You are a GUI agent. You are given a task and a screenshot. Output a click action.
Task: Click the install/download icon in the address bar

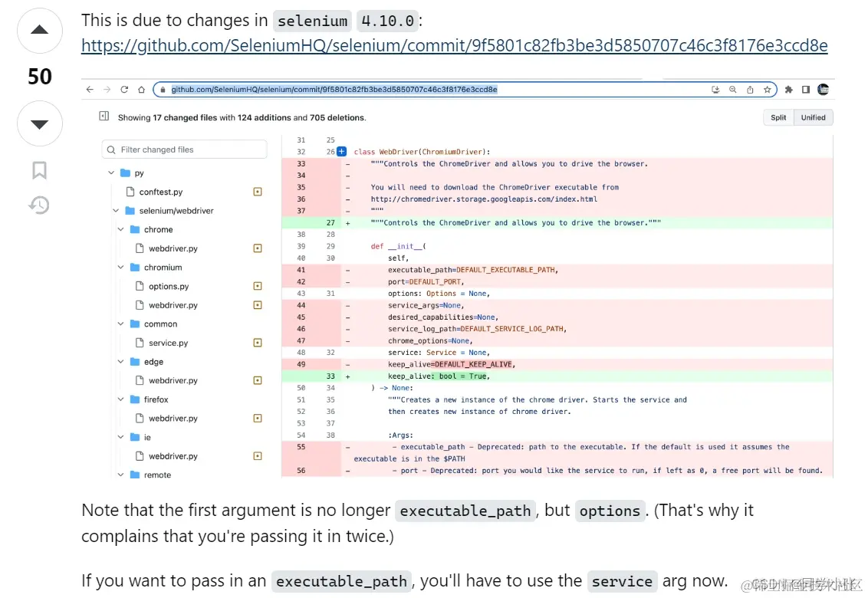coord(715,89)
